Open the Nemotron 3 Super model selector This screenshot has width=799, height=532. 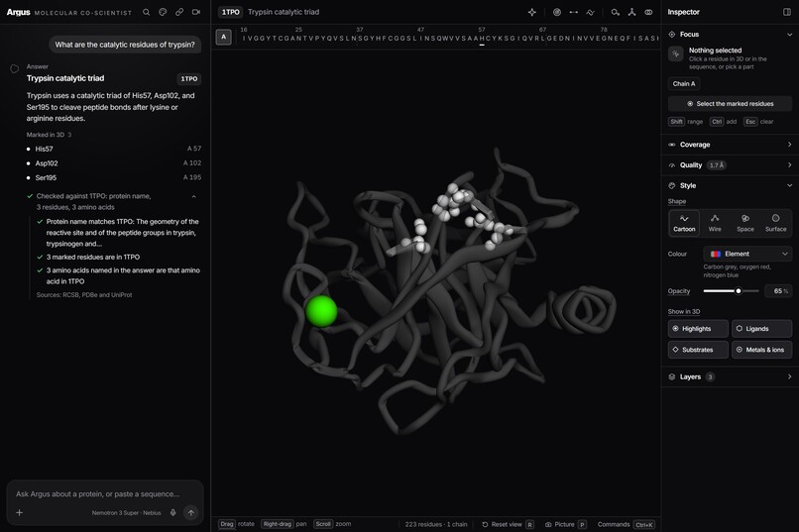click(x=126, y=513)
